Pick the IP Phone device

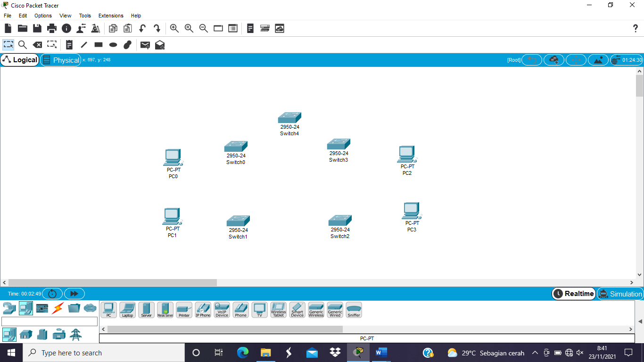pos(203,310)
